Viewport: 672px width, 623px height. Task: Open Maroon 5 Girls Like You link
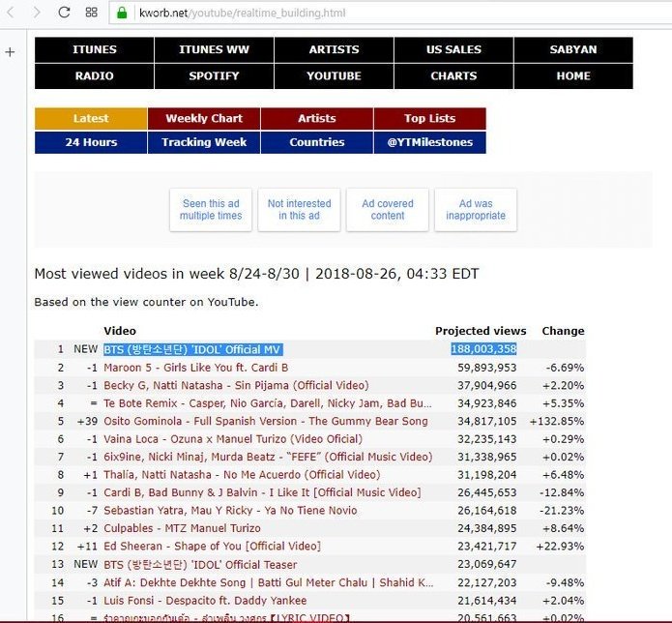point(196,368)
